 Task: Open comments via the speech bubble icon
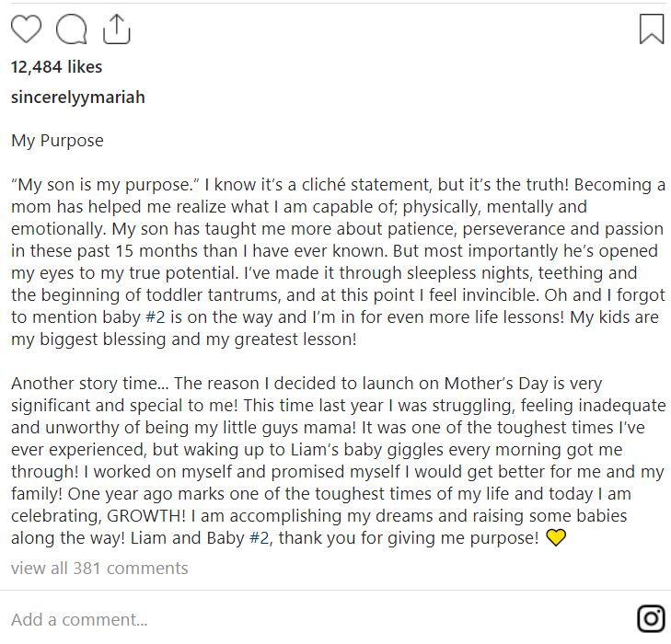pos(72,29)
